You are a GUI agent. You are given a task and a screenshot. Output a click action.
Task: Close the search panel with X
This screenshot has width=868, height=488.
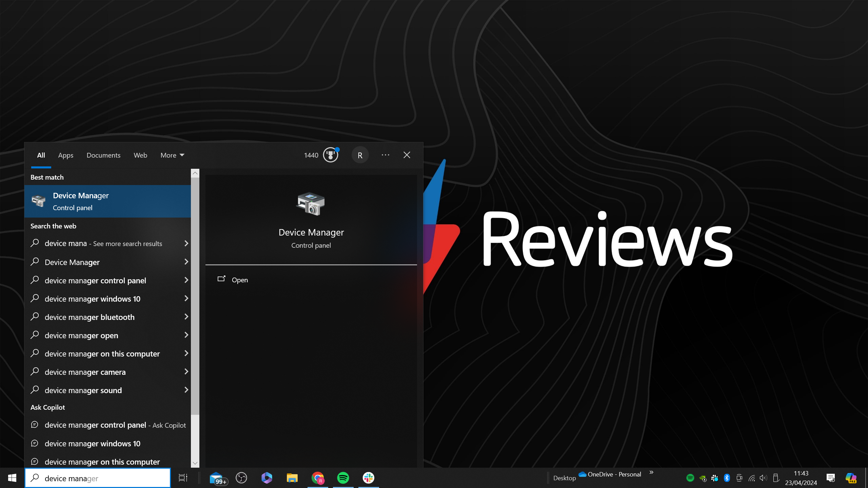click(x=407, y=155)
